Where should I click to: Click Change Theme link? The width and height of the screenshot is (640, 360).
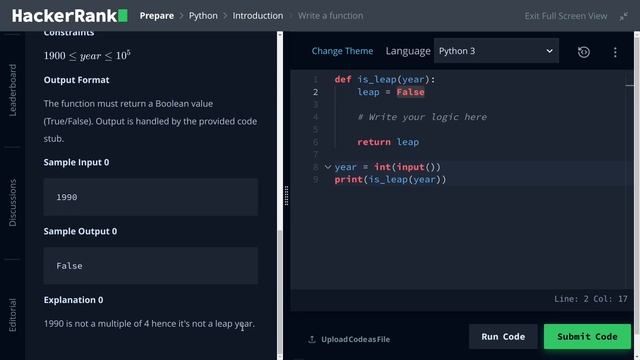pos(342,51)
